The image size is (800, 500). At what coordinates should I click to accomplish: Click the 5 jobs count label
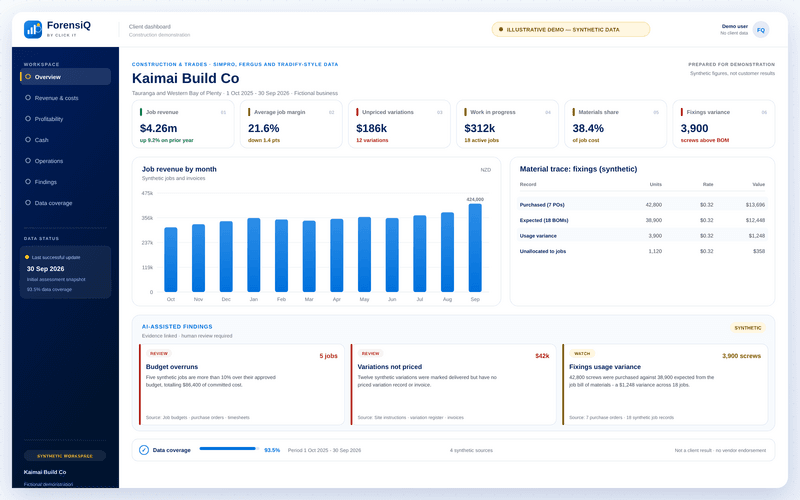point(329,356)
